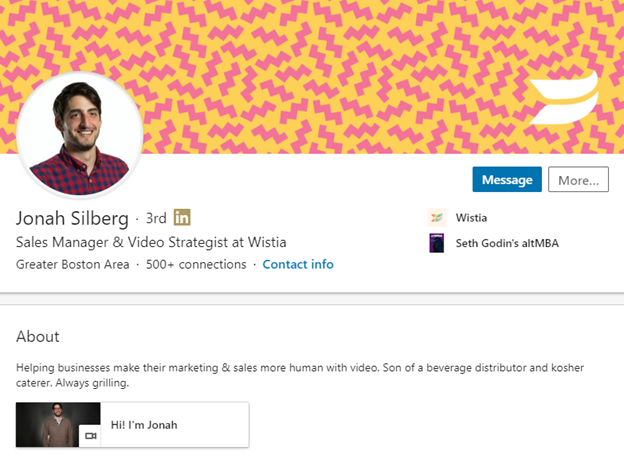Click the Greater Boston Area location text
The width and height of the screenshot is (624, 463).
click(73, 265)
